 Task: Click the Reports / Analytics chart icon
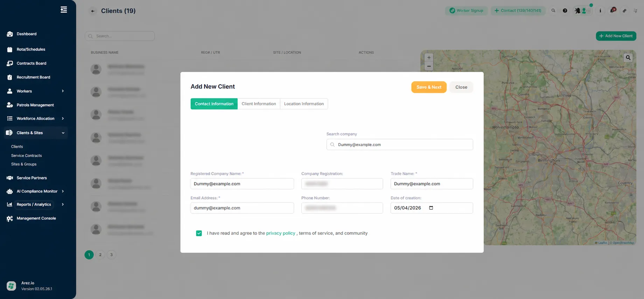[x=10, y=204]
